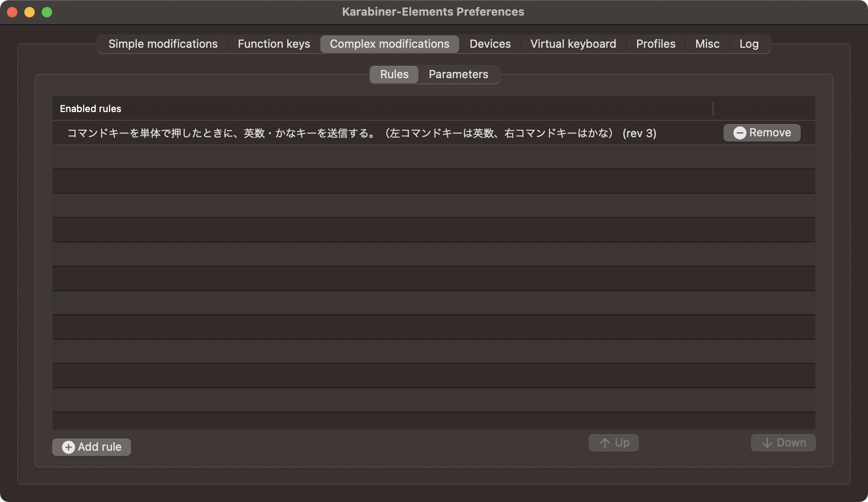This screenshot has width=868, height=502.
Task: Move the rule up using Up
Action: [613, 443]
